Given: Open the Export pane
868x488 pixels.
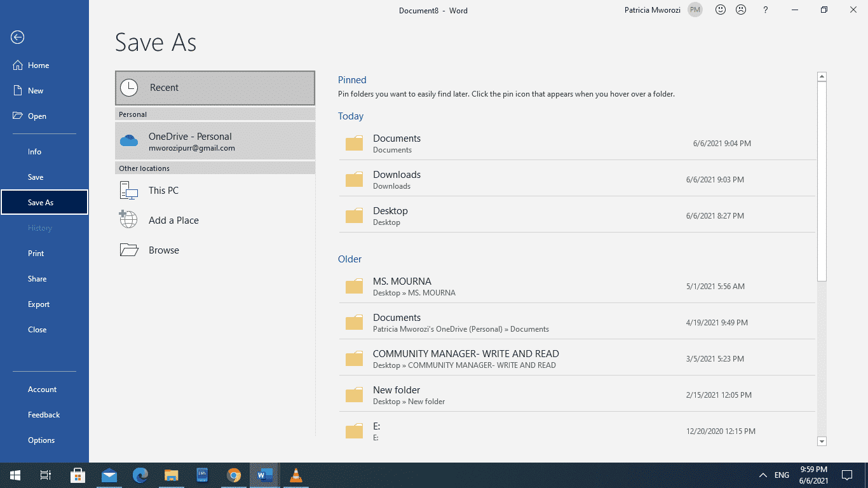Looking at the screenshot, I should tap(39, 304).
